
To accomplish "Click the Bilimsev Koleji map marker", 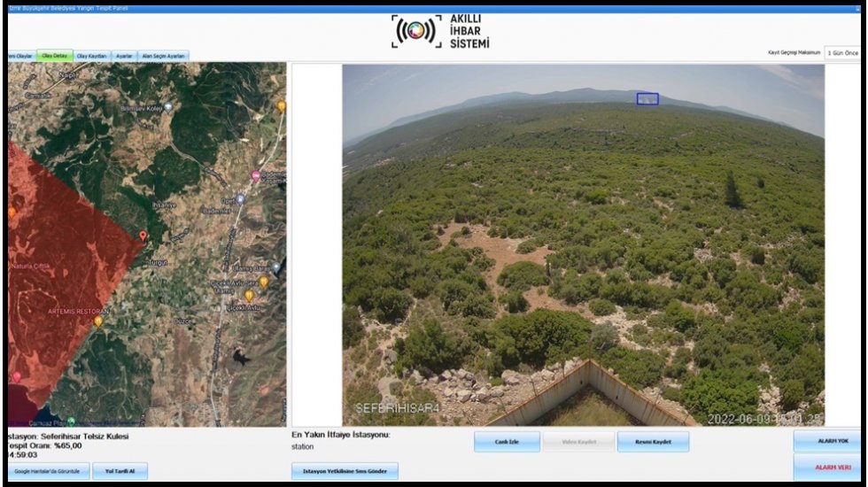I will pyautogui.click(x=168, y=107).
